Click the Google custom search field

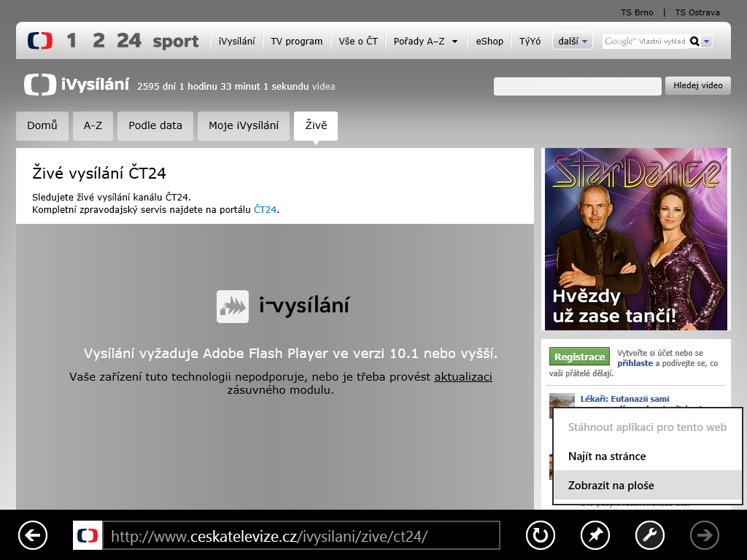(x=645, y=42)
